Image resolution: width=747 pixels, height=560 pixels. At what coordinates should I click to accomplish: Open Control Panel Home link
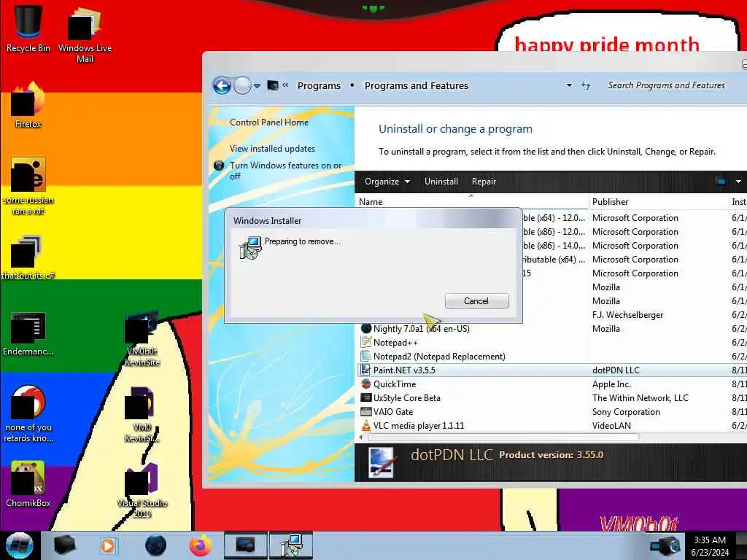coord(269,122)
